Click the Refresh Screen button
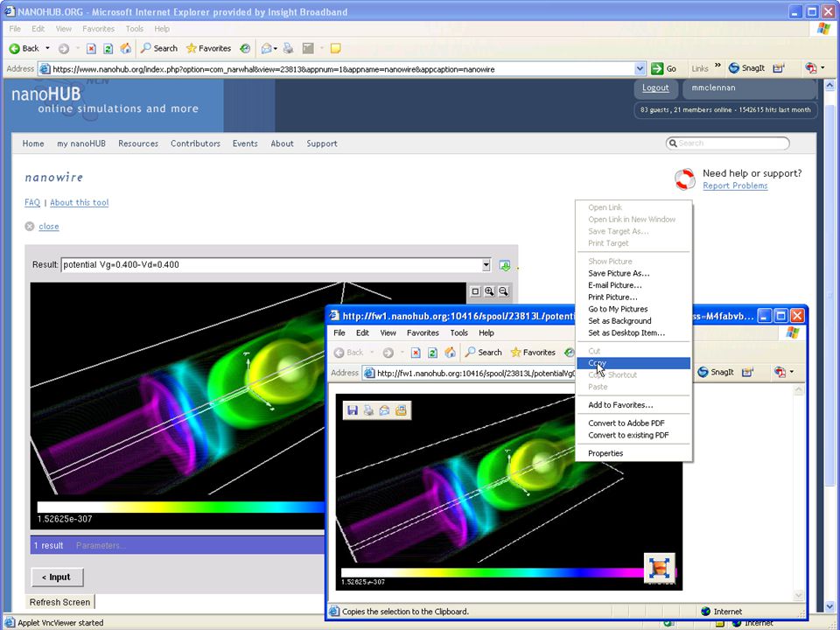The image size is (840, 630). coord(60,602)
